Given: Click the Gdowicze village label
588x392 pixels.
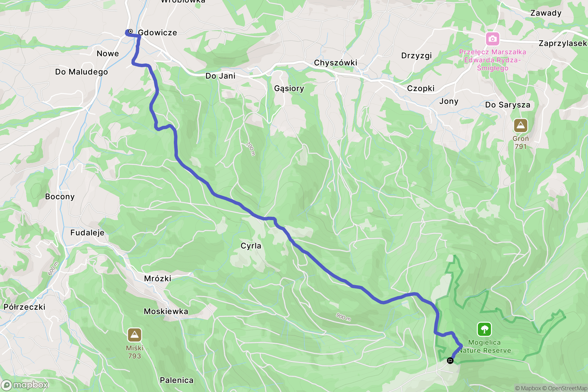Looking at the screenshot, I should 158,33.
